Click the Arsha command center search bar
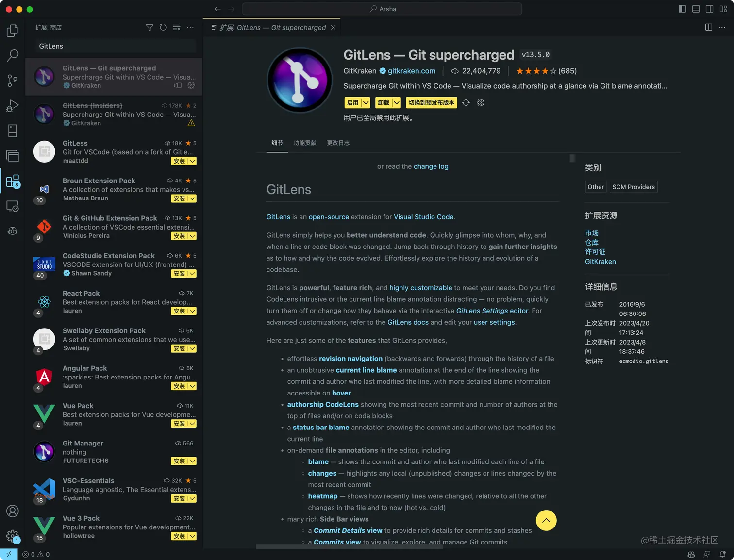The height and width of the screenshot is (560, 734). 382,9
